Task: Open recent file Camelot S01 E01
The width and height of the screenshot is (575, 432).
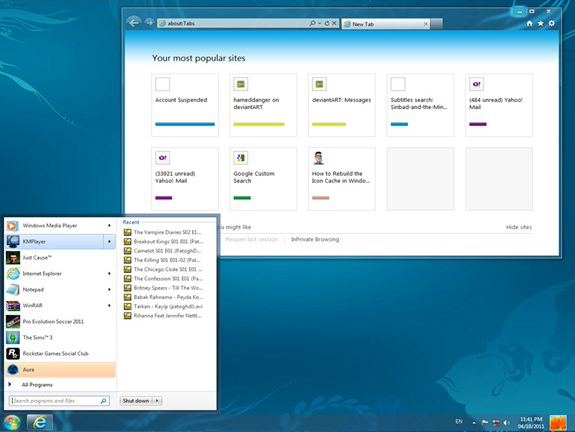Action: [163, 251]
